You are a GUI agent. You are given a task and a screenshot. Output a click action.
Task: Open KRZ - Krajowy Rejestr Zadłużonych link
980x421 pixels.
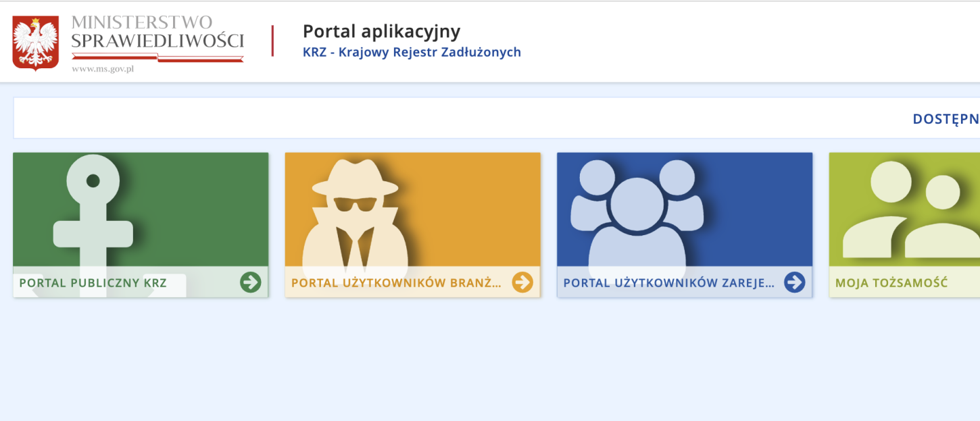click(x=412, y=52)
